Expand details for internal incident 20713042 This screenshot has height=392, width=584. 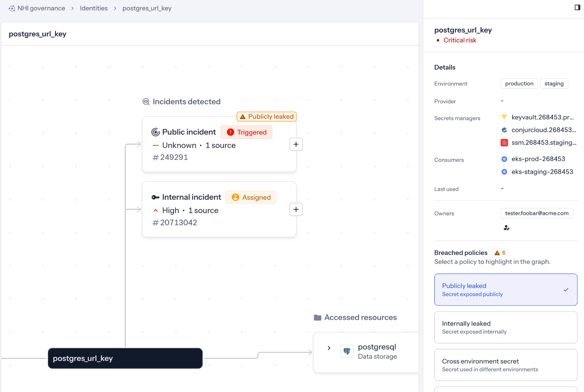[x=296, y=209]
